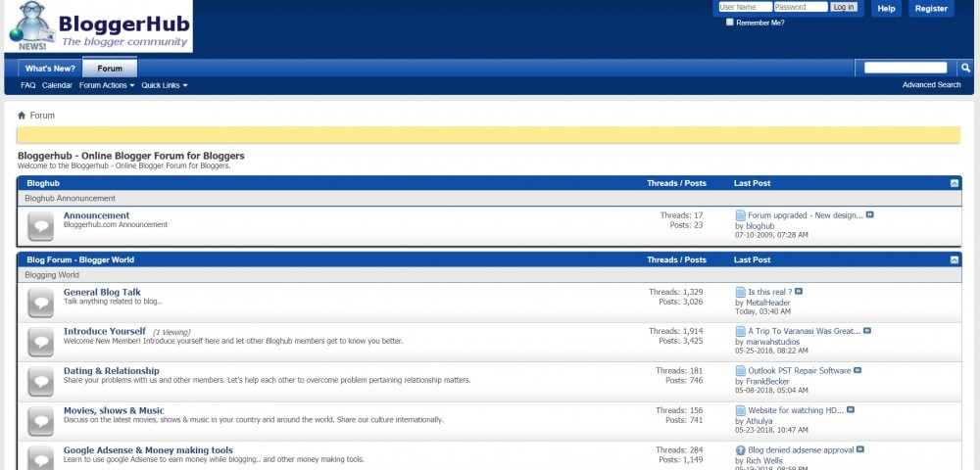Go to last post arrow after Varanasi thread
Screen dimensions: 980x470
[x=867, y=331]
